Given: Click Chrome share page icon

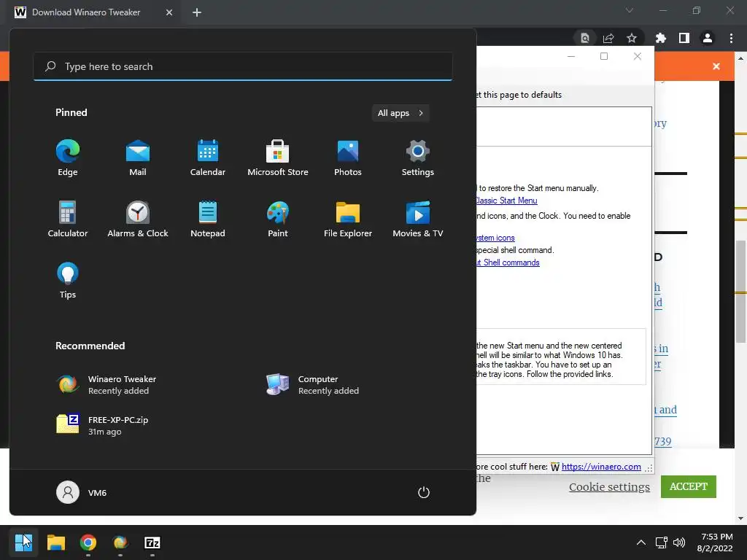Looking at the screenshot, I should pyautogui.click(x=608, y=38).
